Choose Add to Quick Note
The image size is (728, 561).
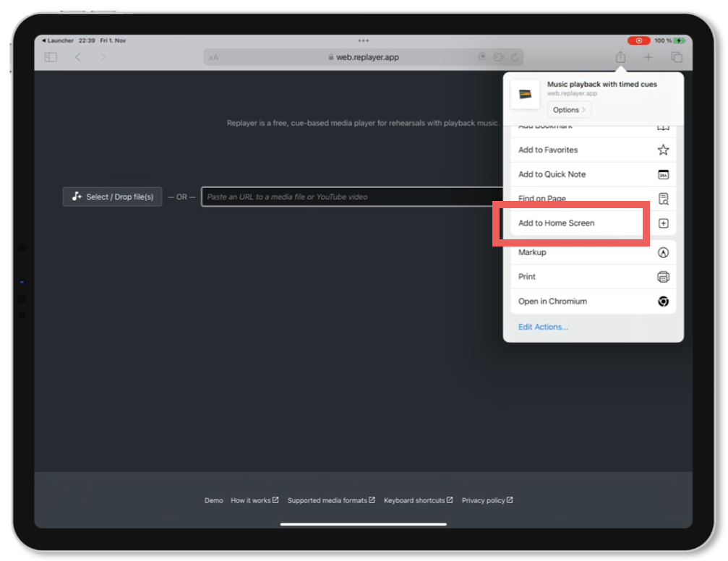[593, 174]
